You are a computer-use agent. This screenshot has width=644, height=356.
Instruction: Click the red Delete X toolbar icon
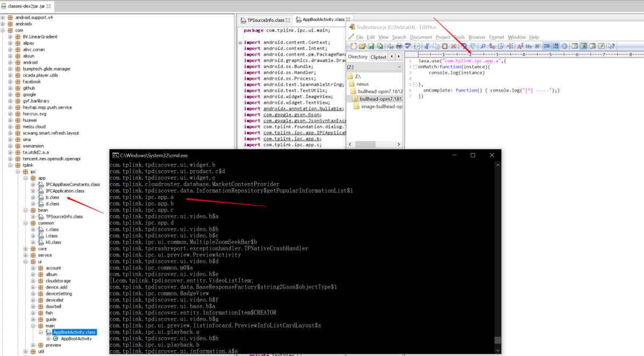point(453,46)
